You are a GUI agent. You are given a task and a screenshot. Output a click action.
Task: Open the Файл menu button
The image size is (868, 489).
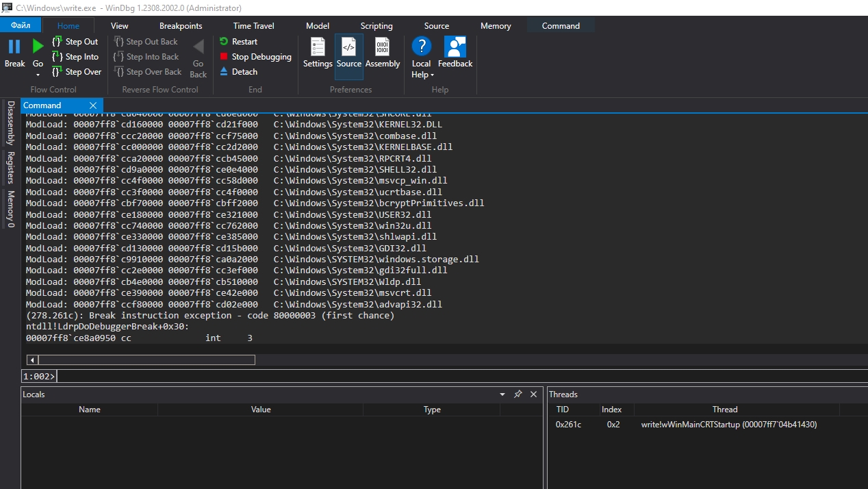click(21, 25)
